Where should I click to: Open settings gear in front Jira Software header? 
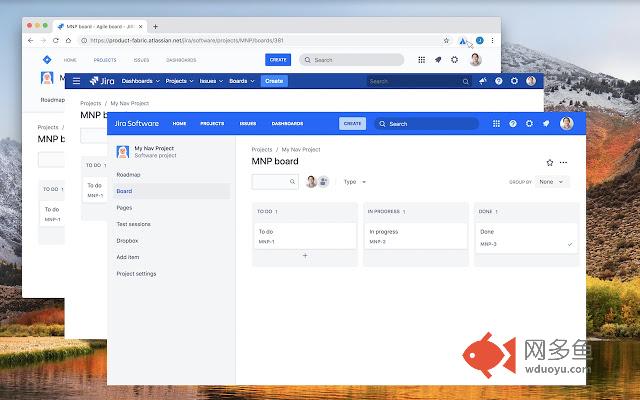pos(529,124)
